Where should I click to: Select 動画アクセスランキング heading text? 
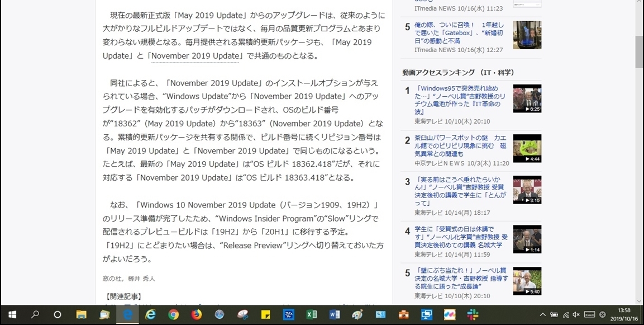pyautogui.click(x=459, y=72)
